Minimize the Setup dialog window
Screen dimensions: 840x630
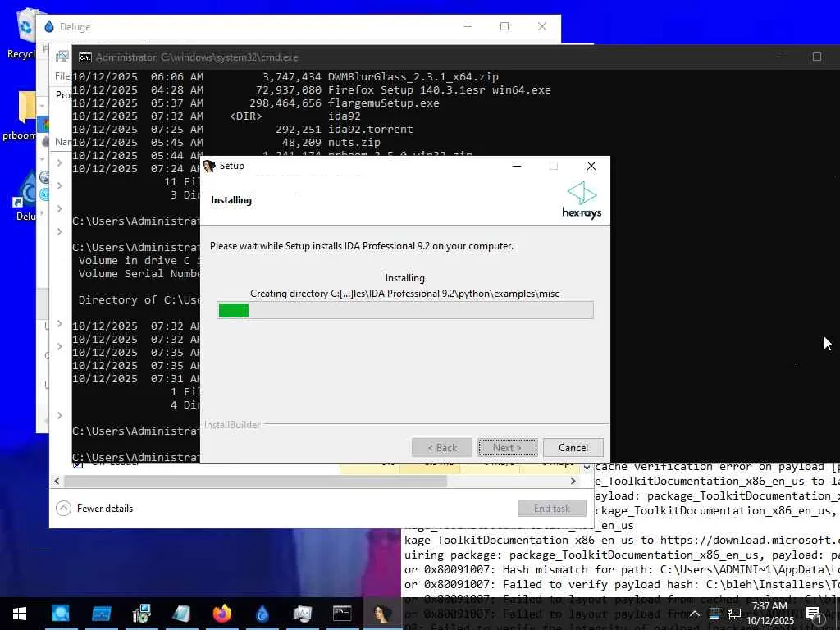click(517, 166)
